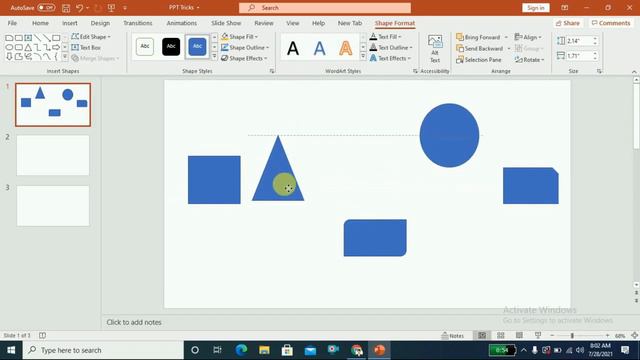Open Size dialog launcher in ribbon
The image size is (640, 360).
pyautogui.click(x=599, y=71)
